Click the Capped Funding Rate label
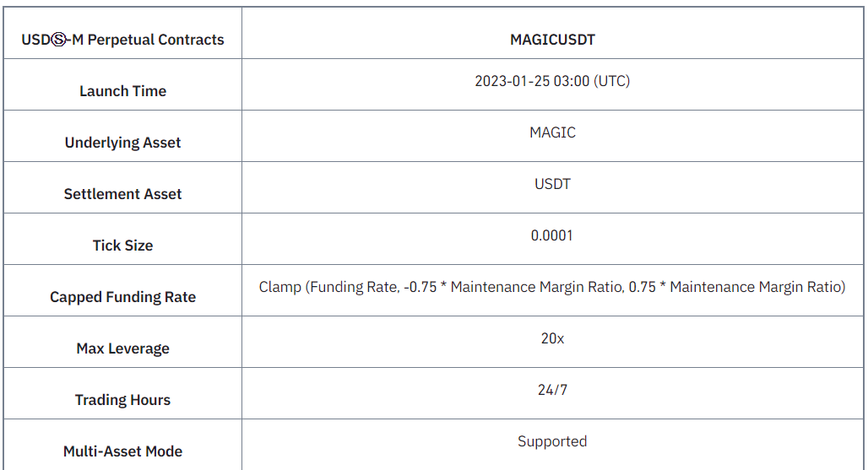The image size is (868, 470). 122,297
